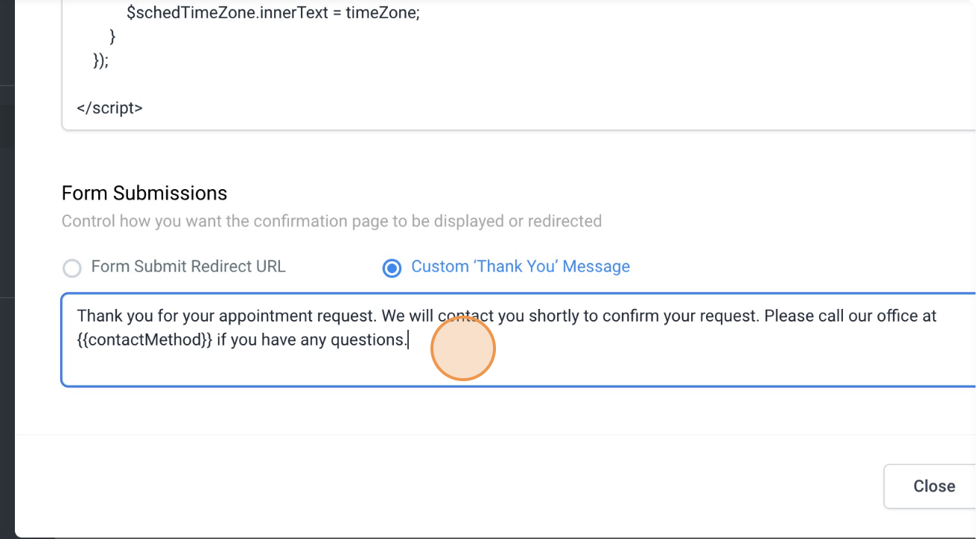This screenshot has height=539, width=980.
Task: Place cursor after 'any questions.' in message
Action: coord(408,340)
